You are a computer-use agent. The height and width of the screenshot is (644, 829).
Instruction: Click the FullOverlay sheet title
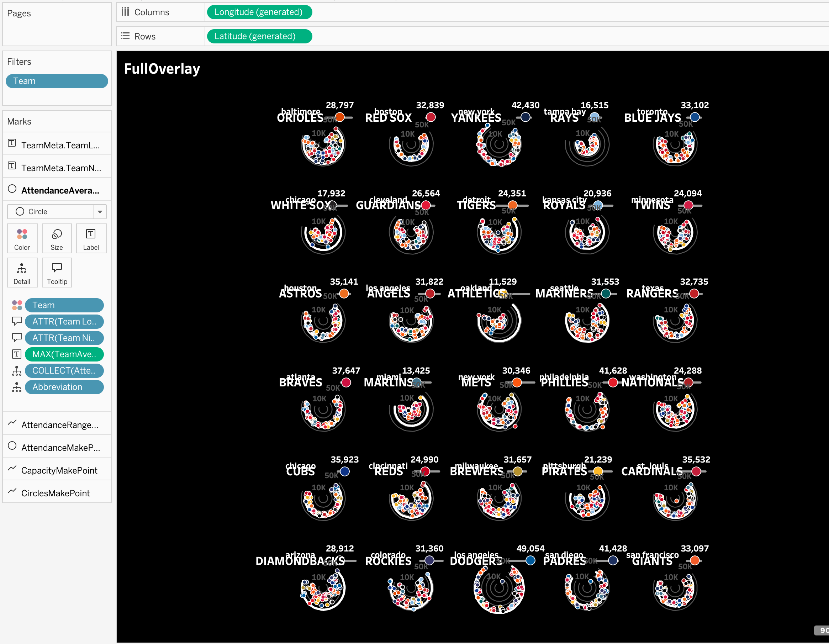click(x=162, y=69)
